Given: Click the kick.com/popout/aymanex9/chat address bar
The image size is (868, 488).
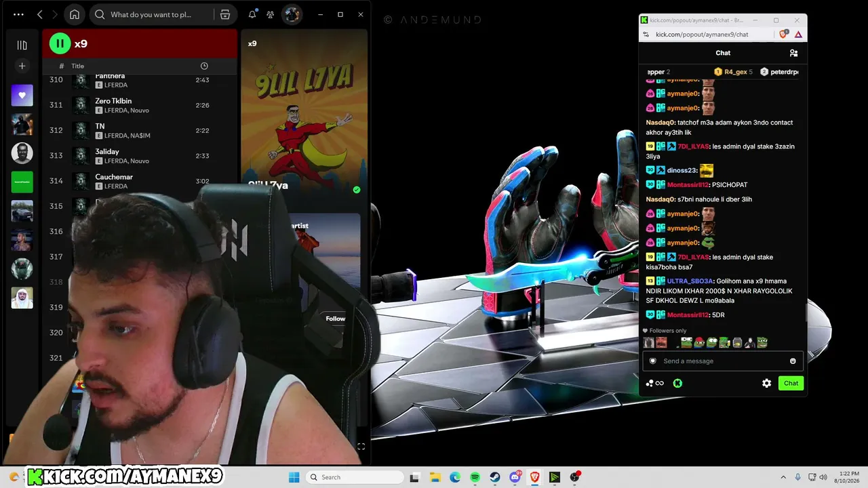Looking at the screenshot, I should click(x=702, y=35).
